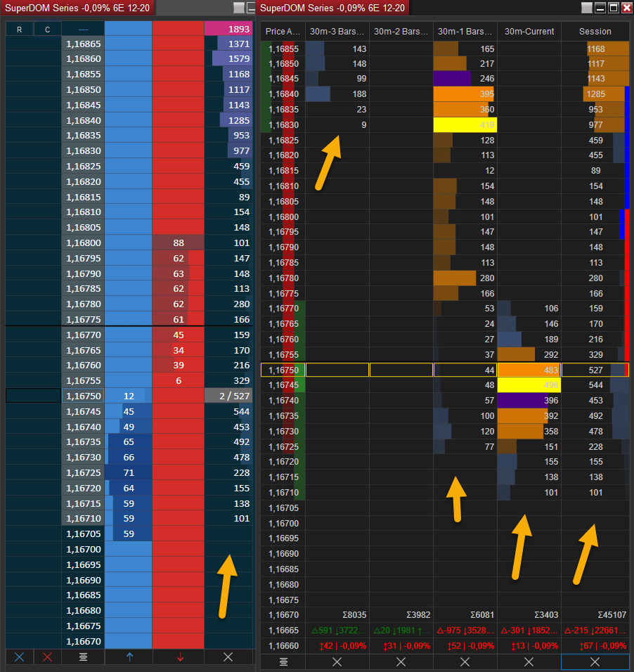Screen dimensions: 634x672
Task: Click the pink 1893 volume cell in left SuperDOM
Action: tap(228, 29)
